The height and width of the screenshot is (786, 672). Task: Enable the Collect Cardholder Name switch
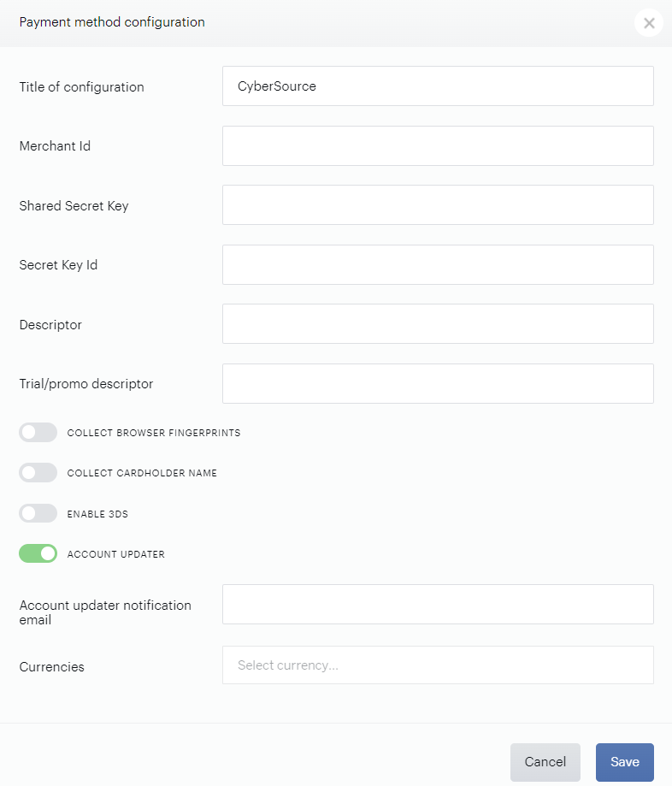[x=38, y=473]
